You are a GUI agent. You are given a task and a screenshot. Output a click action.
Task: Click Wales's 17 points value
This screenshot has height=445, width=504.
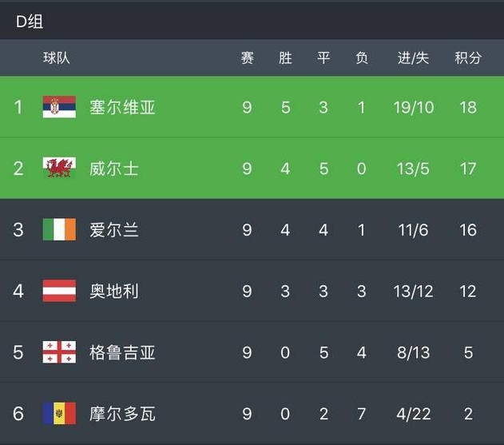(x=468, y=169)
